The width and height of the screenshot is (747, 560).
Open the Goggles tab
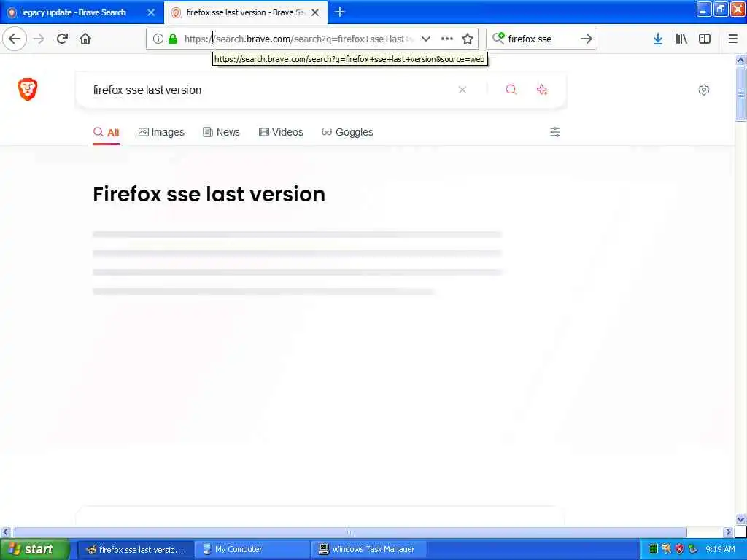(x=347, y=133)
